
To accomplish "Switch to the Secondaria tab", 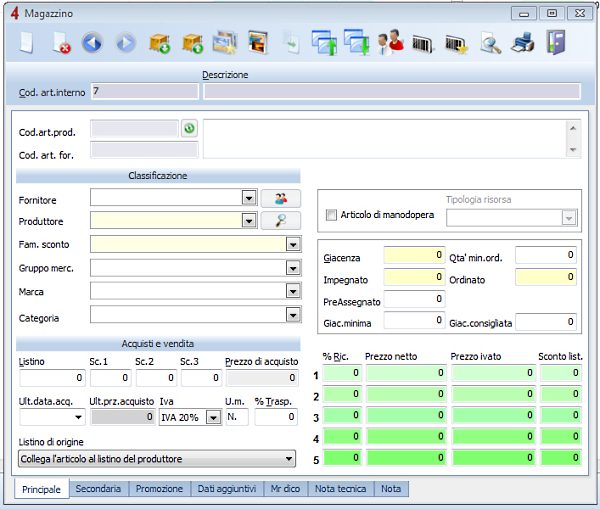I will pyautogui.click(x=98, y=489).
